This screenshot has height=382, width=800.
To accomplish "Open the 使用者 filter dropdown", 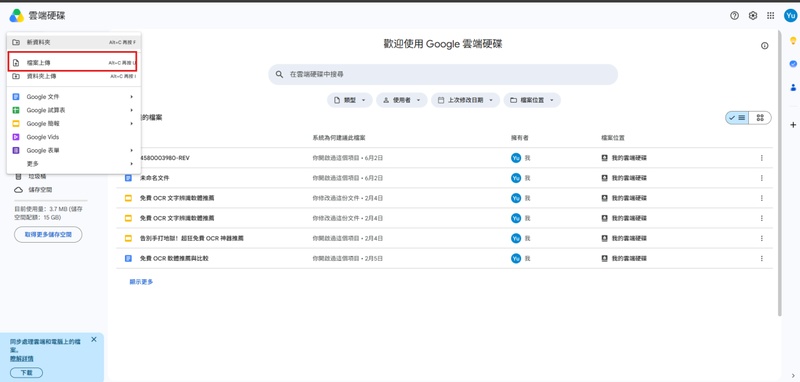I will click(402, 100).
